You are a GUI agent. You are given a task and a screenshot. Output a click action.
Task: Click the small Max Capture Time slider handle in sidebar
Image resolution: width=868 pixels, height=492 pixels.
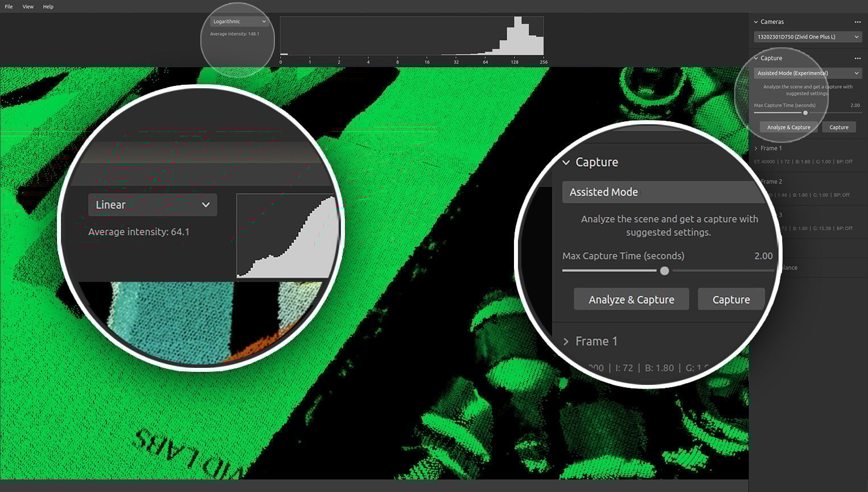(x=805, y=113)
